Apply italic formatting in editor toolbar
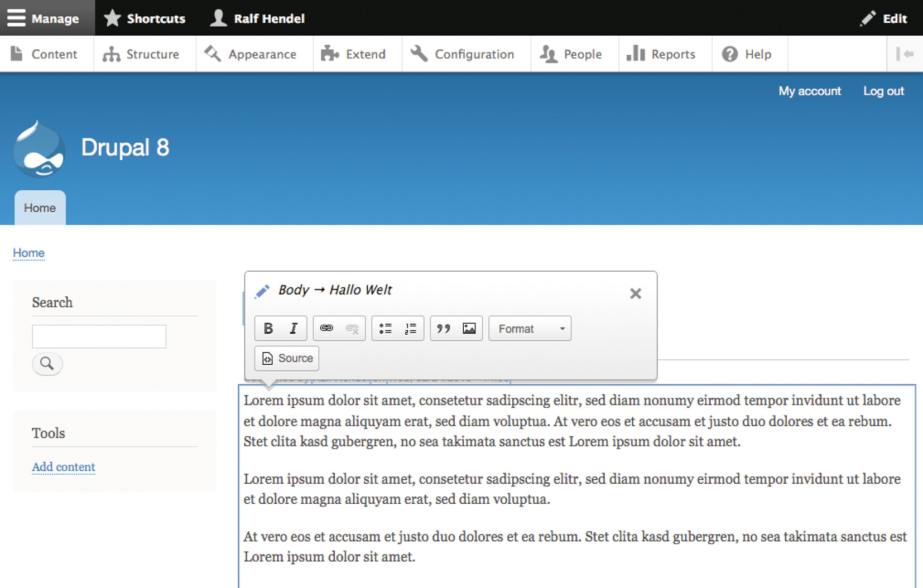 pyautogui.click(x=294, y=329)
